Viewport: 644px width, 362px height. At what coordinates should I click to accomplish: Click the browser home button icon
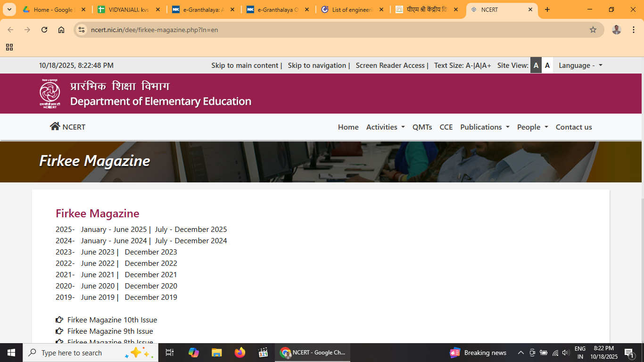coord(61,30)
